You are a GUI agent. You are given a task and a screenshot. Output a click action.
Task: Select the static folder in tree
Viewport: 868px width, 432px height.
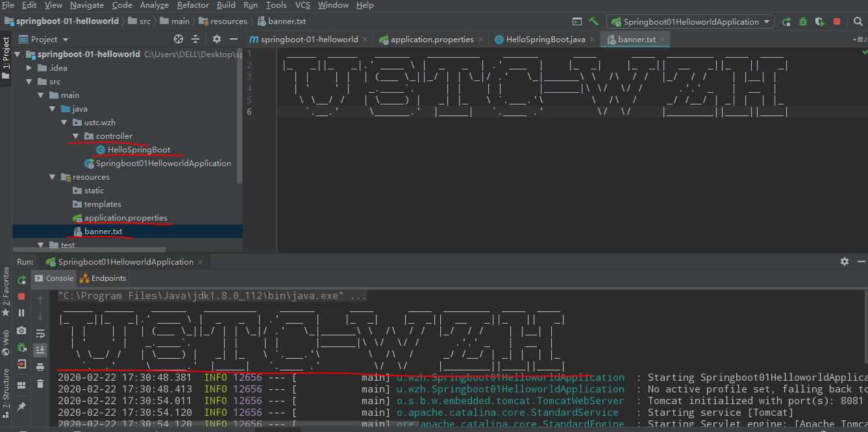click(88, 191)
